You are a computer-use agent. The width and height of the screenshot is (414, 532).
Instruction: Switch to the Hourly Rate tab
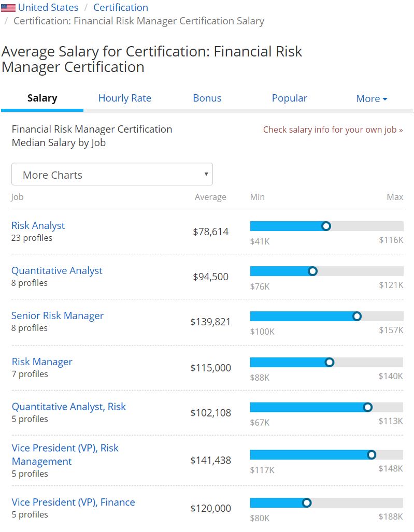point(124,98)
